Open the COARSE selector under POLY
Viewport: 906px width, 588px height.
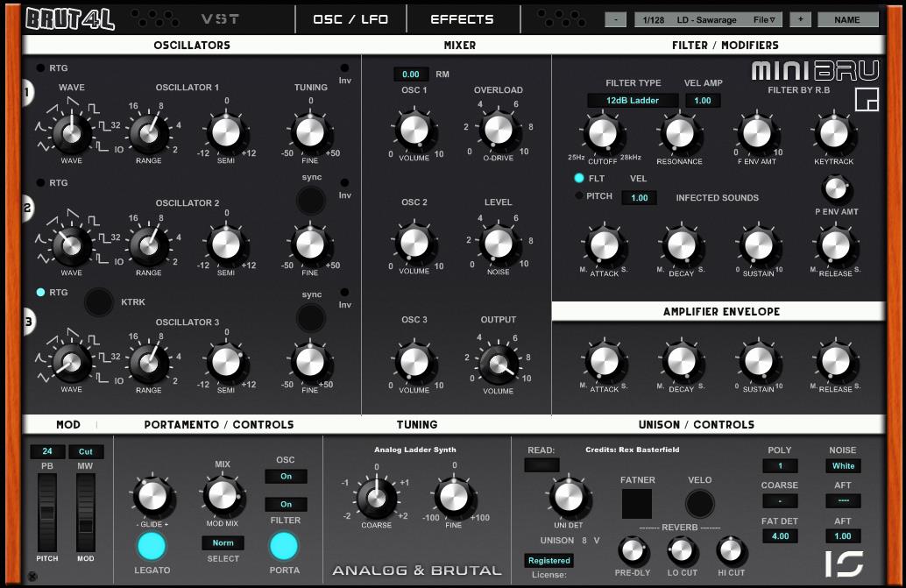780,500
